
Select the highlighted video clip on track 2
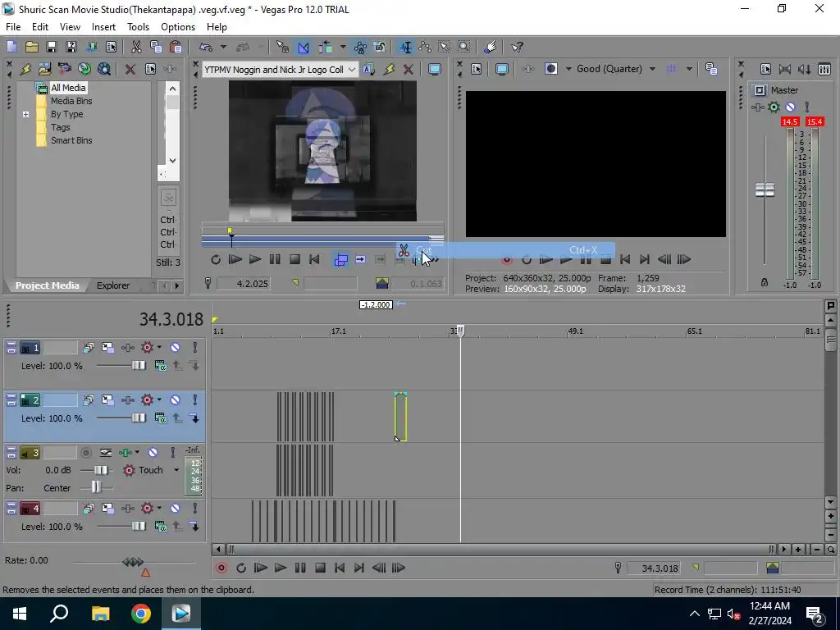(x=400, y=417)
